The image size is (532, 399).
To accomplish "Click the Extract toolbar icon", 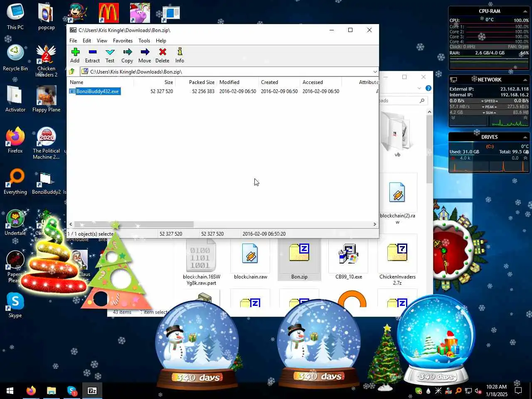I will [x=92, y=55].
